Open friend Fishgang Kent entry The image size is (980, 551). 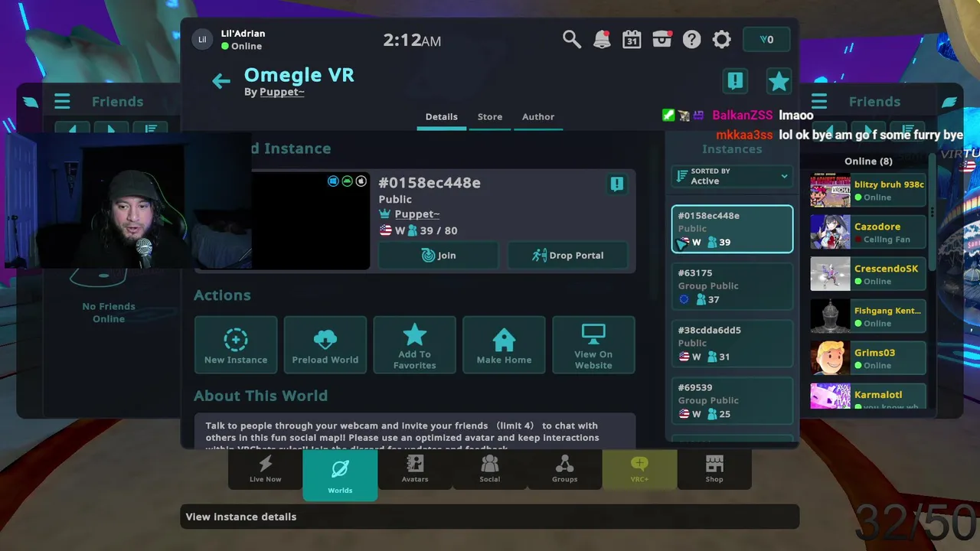pyautogui.click(x=868, y=317)
